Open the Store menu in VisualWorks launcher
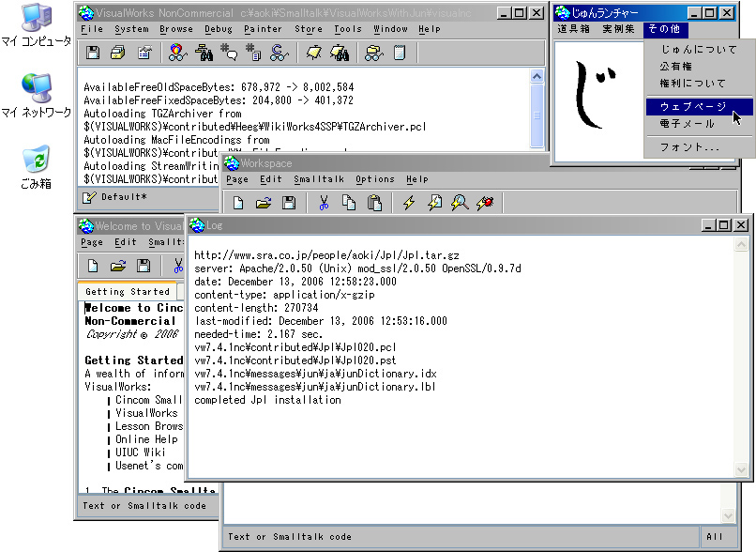The height and width of the screenshot is (552, 756). click(309, 29)
